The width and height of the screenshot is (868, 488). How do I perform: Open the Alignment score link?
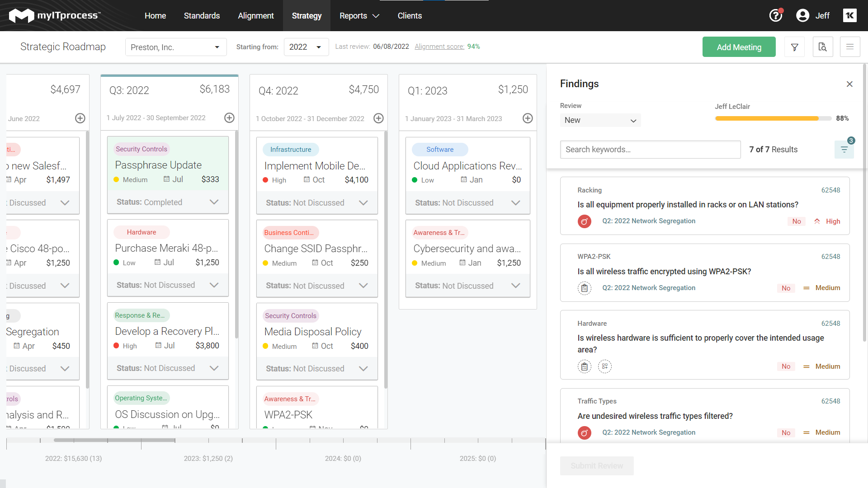[439, 47]
